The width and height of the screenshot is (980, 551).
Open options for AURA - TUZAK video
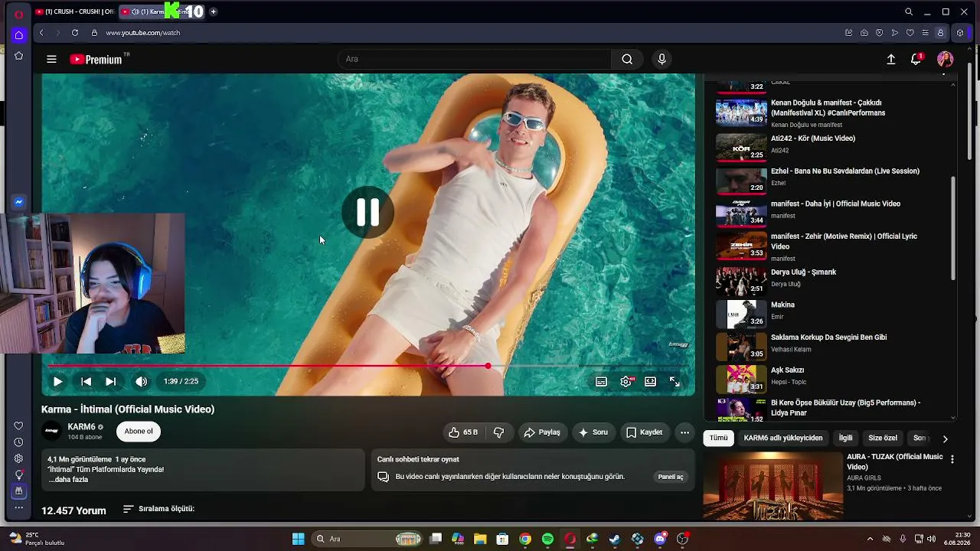point(952,459)
